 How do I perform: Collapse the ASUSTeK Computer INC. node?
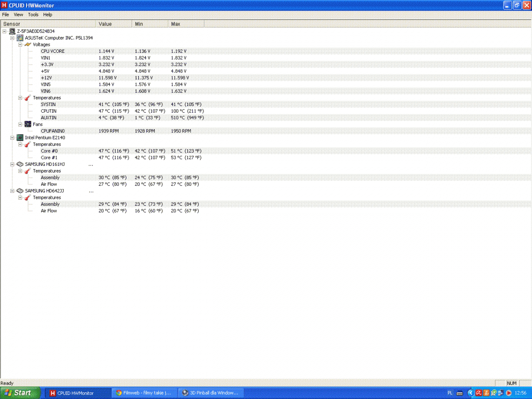(x=12, y=38)
